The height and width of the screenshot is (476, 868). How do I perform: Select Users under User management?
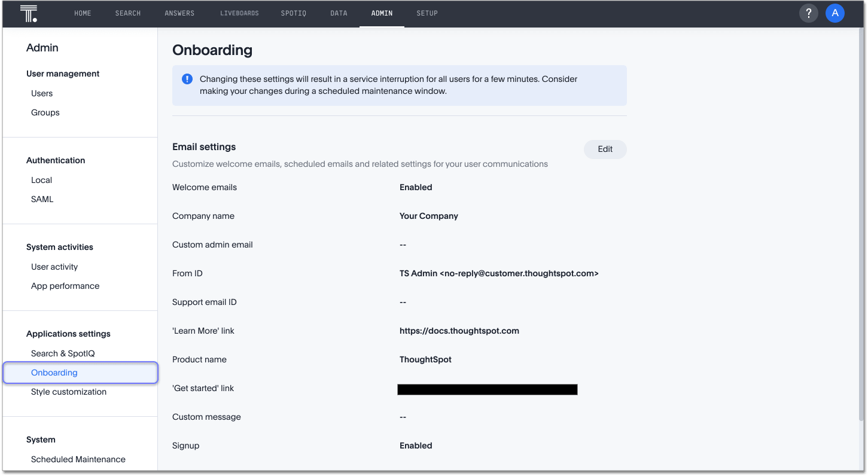click(41, 93)
